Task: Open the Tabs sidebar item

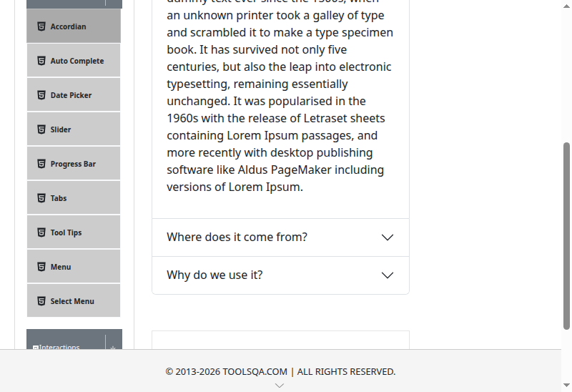Action: (x=59, y=198)
